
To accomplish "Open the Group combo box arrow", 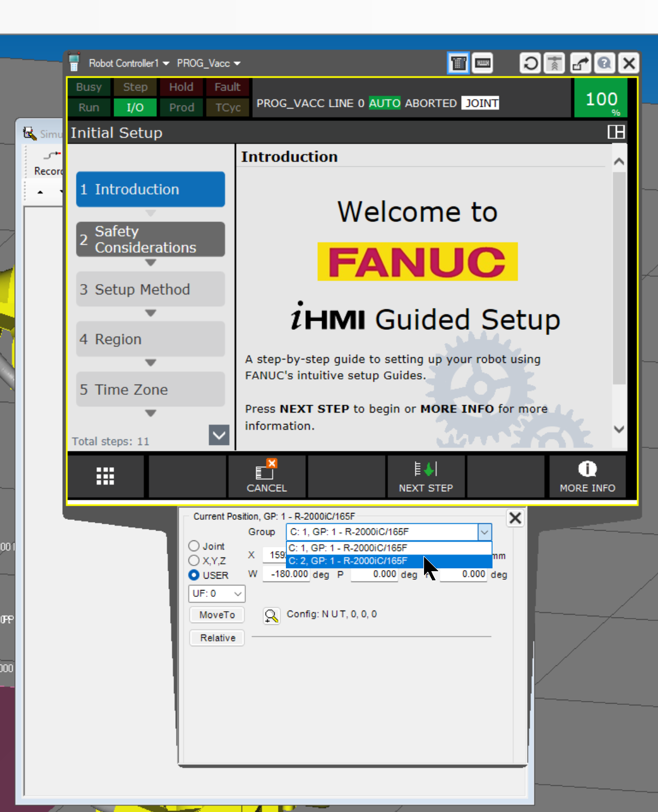I will [485, 532].
